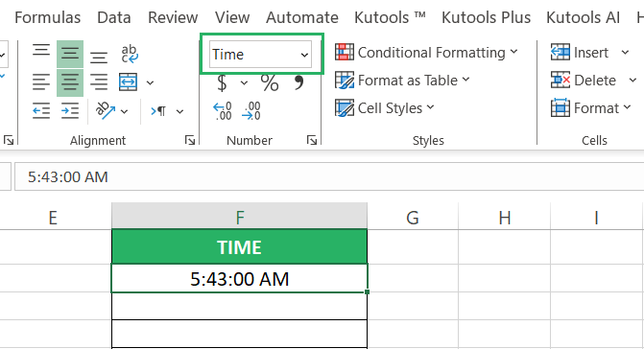Switch to Kutools Plus tab
Screen dimensions: 644x349
pyautogui.click(x=486, y=17)
